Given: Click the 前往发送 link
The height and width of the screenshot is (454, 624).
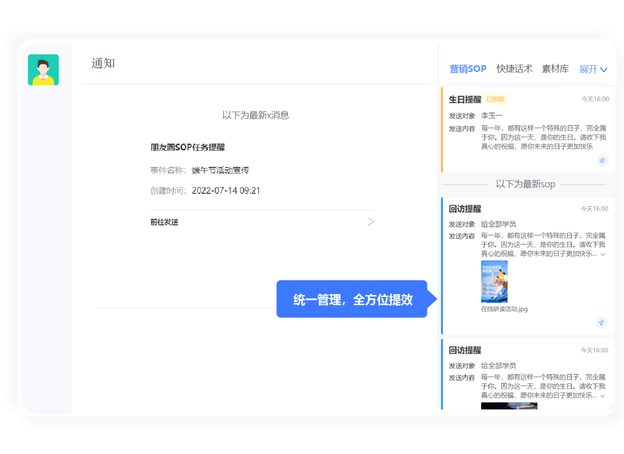Looking at the screenshot, I should click(x=164, y=222).
